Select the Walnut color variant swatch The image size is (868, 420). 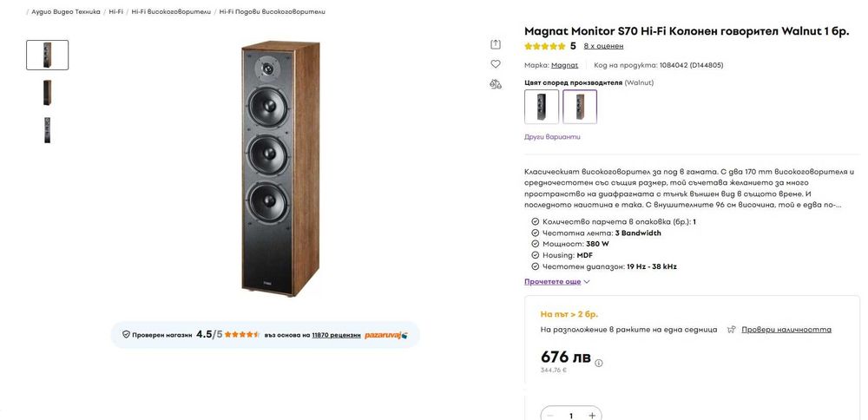[580, 107]
